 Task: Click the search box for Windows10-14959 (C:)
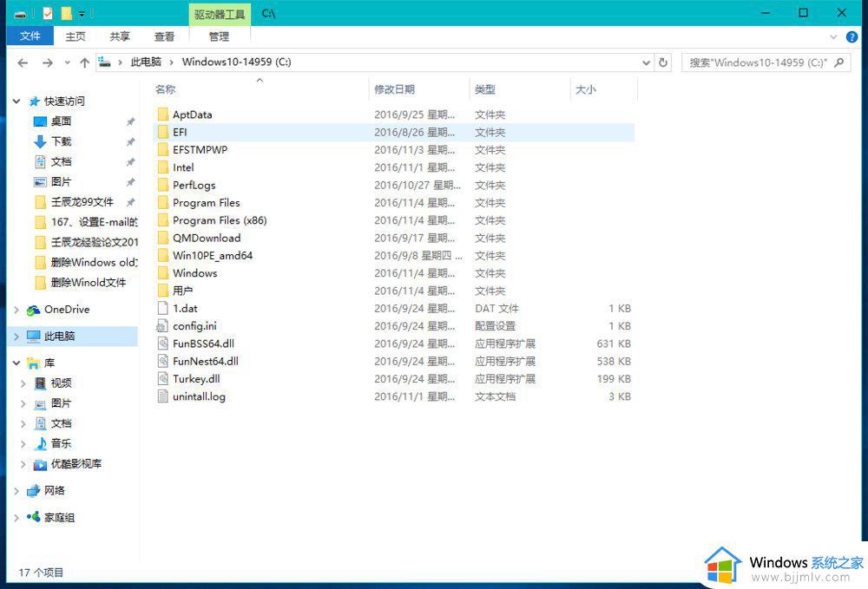pyautogui.click(x=766, y=62)
